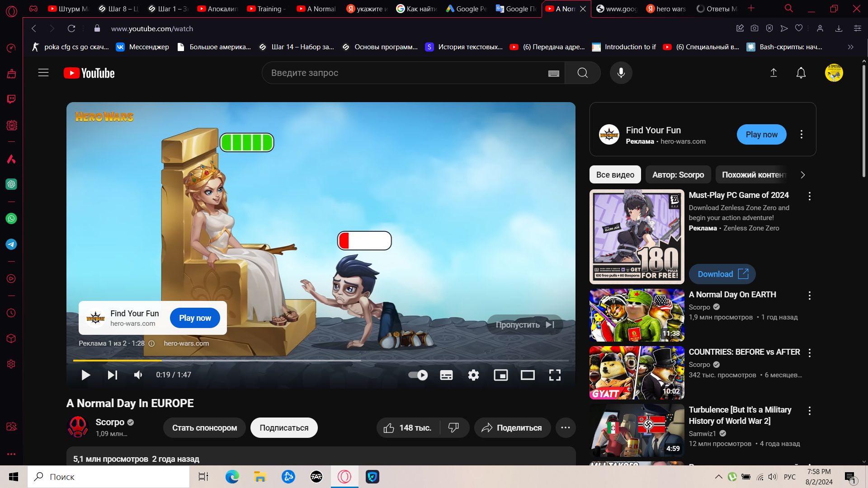Toggle subtitles in the player
The width and height of the screenshot is (868, 488).
(x=446, y=375)
